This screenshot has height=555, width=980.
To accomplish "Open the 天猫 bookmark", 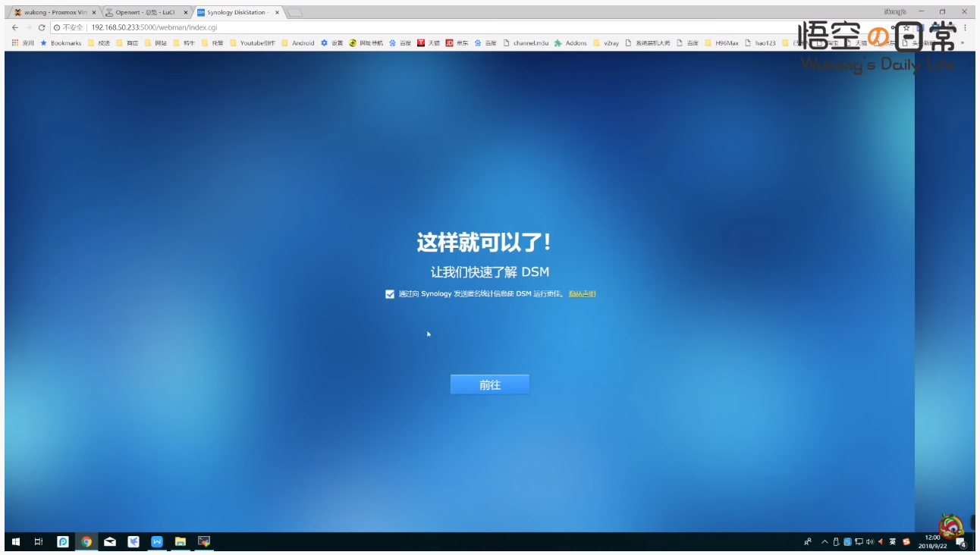I will 429,43.
